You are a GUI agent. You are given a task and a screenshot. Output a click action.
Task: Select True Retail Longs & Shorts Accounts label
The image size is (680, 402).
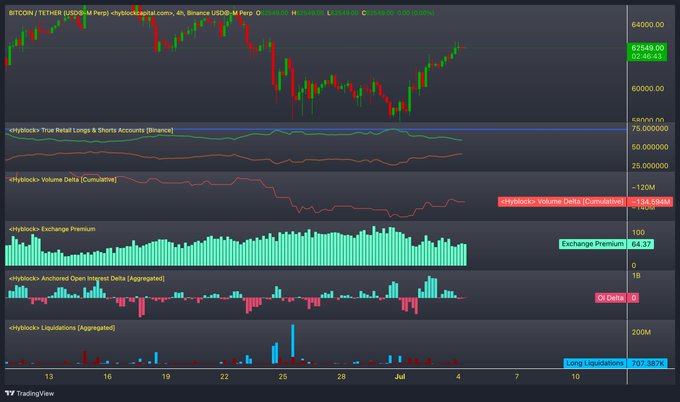point(91,130)
